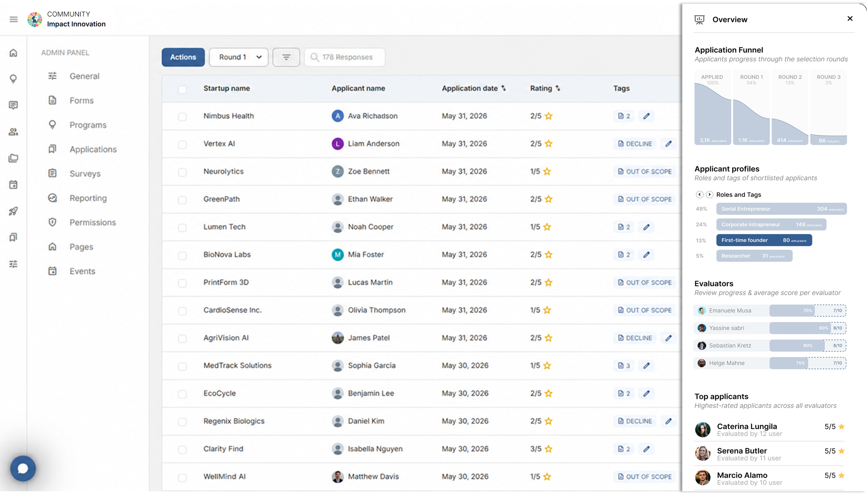Open the people icon in the left rail

pos(13,132)
